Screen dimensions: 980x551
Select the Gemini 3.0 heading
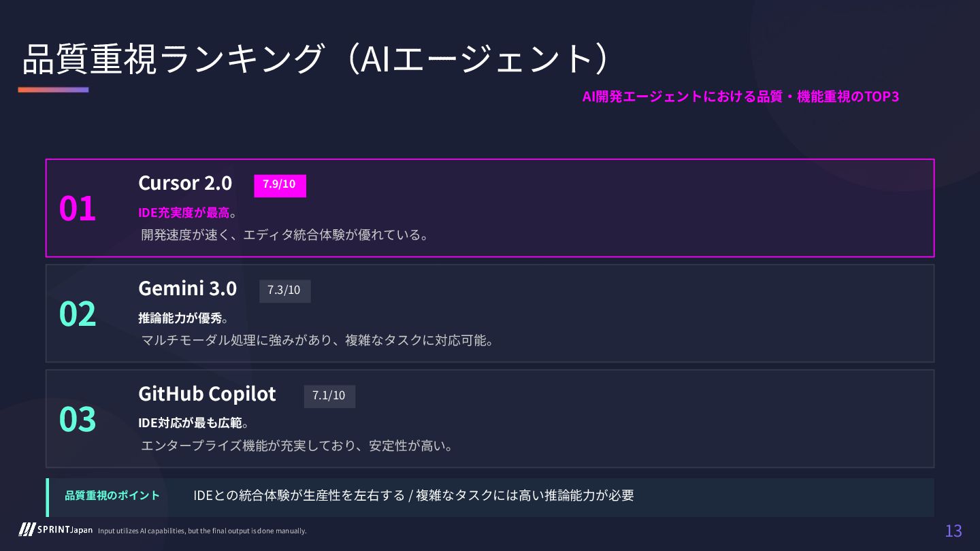click(187, 288)
